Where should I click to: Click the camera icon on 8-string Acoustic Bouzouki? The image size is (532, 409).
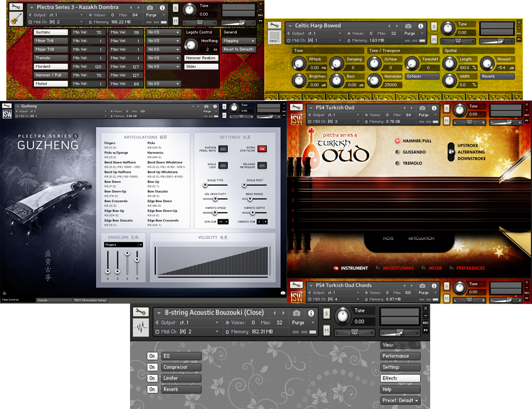(297, 313)
